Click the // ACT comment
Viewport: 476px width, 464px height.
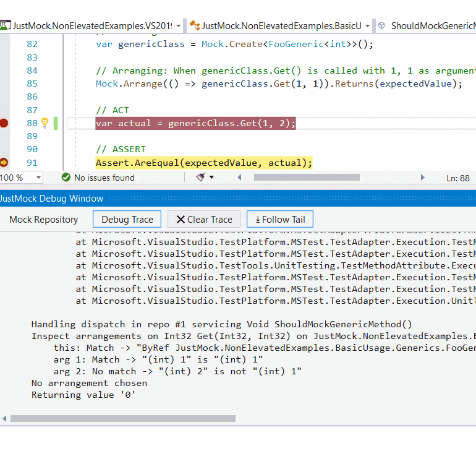113,110
